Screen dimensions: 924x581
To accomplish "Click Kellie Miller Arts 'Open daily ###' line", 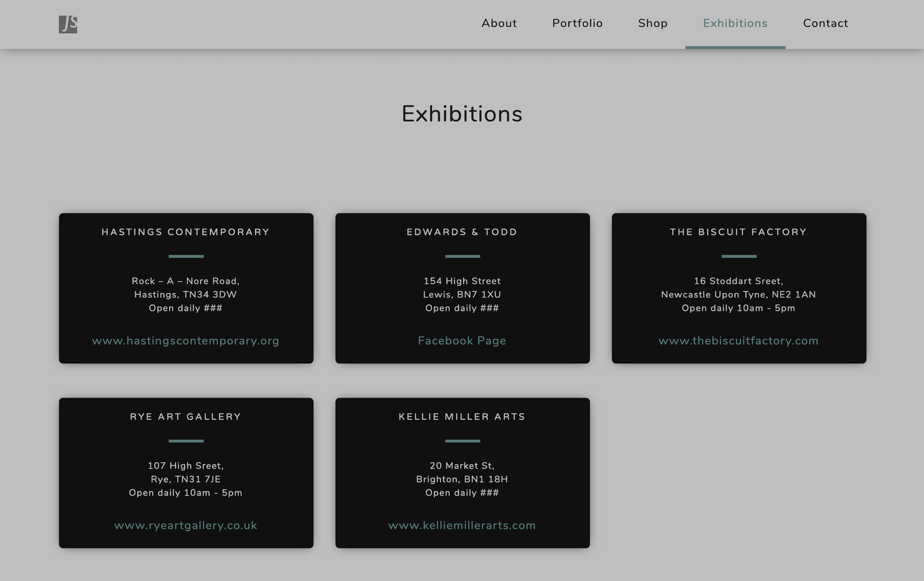I will tap(462, 493).
